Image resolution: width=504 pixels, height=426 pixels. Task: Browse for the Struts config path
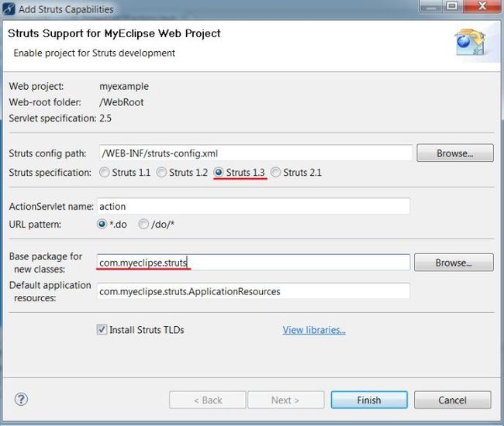(455, 153)
